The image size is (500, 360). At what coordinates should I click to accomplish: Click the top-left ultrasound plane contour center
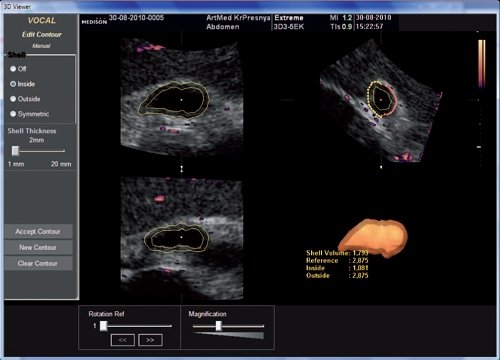(181, 100)
